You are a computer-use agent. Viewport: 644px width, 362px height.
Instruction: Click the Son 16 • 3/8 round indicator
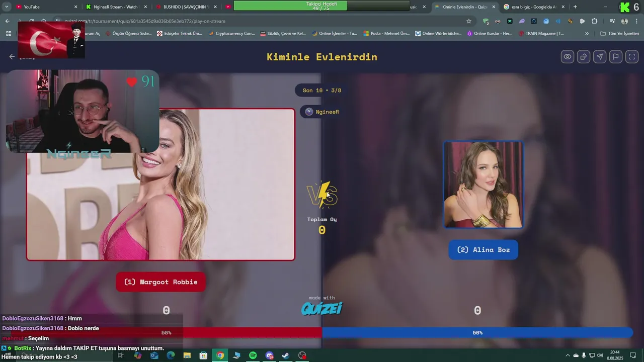[x=322, y=90]
